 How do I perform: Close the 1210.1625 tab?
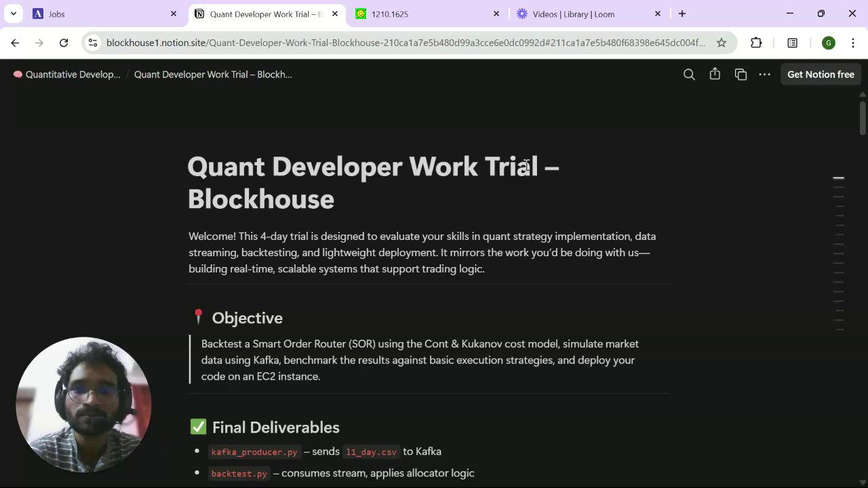coord(496,14)
